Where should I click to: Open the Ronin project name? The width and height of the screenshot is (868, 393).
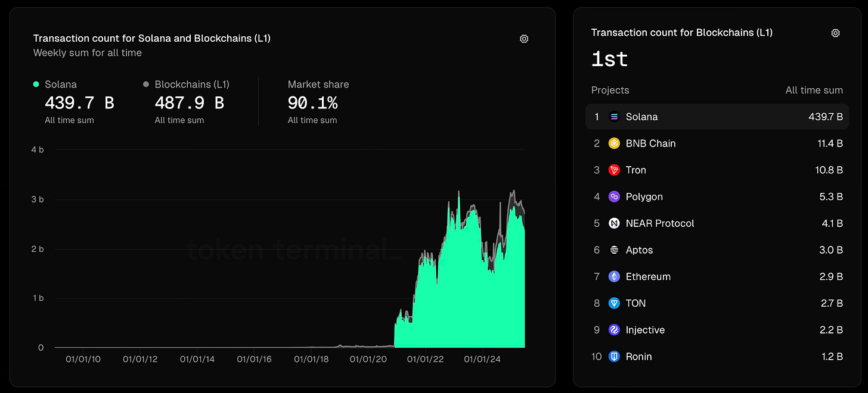639,357
